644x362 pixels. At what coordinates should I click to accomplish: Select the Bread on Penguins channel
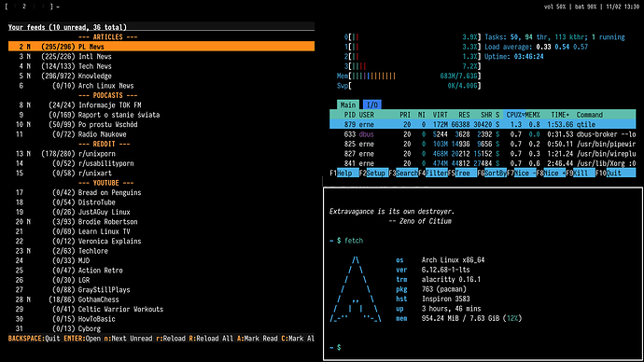[x=161, y=192]
